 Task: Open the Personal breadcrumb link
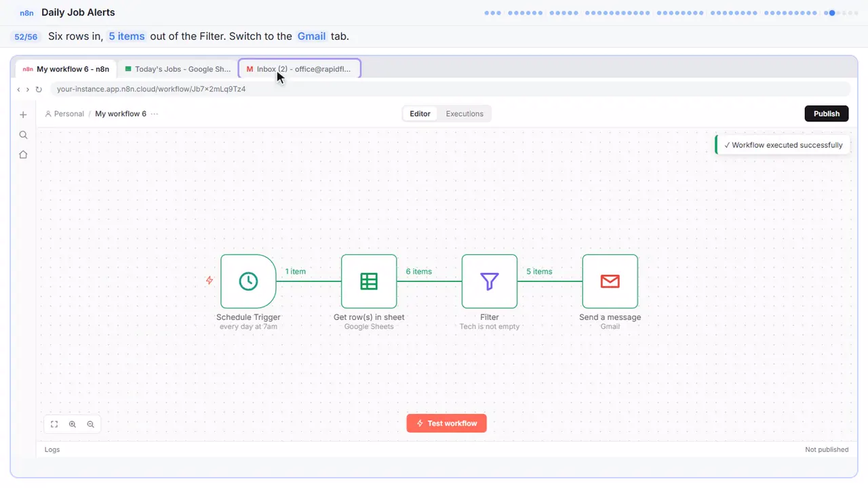click(64, 114)
